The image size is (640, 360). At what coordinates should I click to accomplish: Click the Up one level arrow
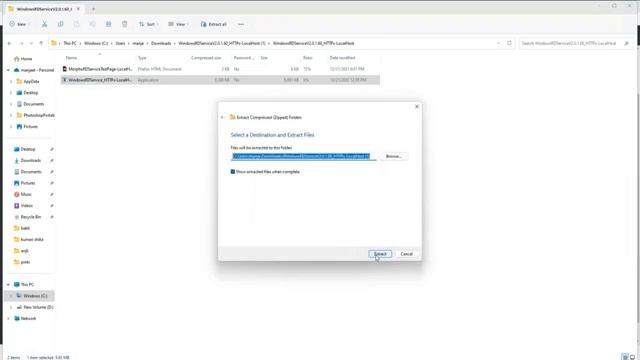[x=41, y=43]
